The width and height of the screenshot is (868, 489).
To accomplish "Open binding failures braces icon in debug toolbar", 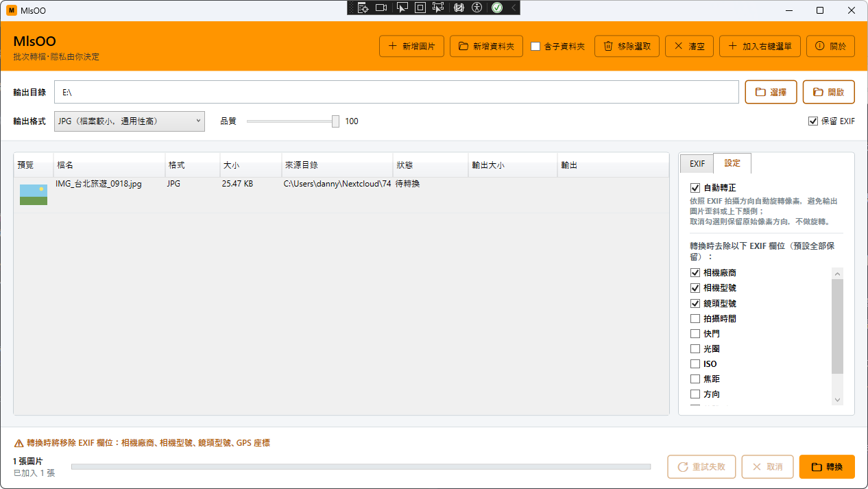I will click(459, 8).
